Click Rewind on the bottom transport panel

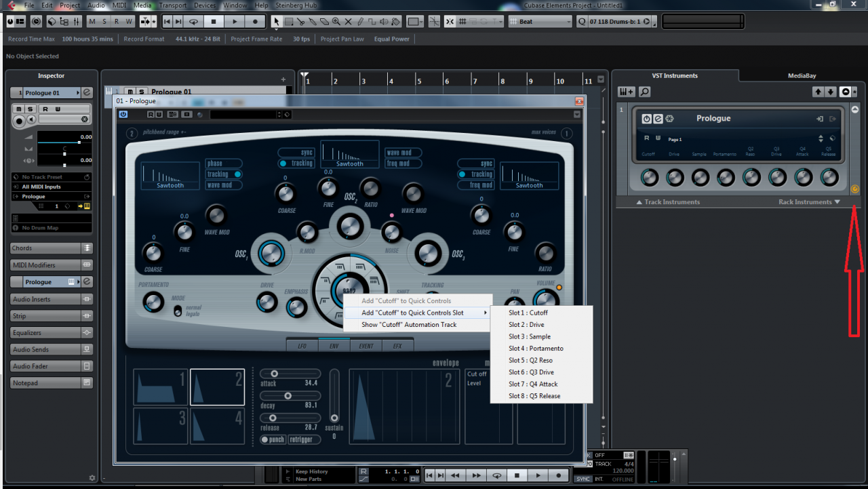pos(456,475)
